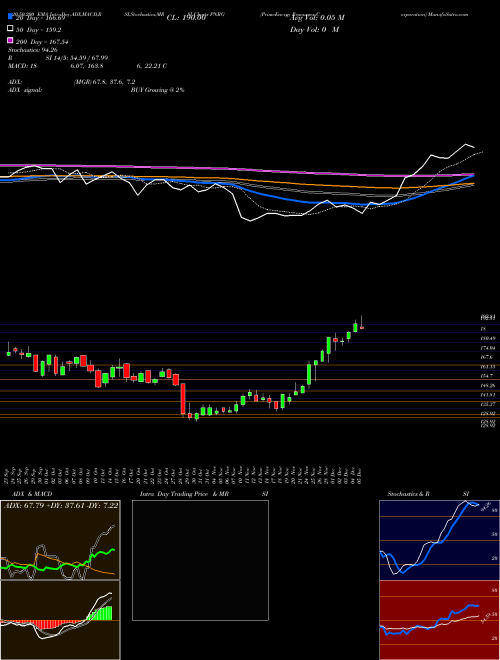Viewport: 500px width, 660px height.
Task: Click the 149.26 price axis label
Action: click(488, 386)
